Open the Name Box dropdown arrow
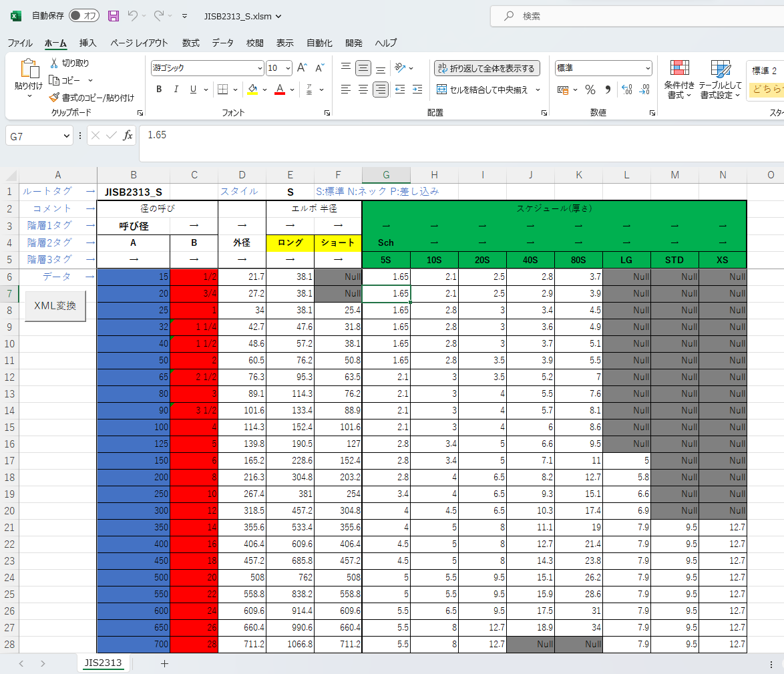 click(66, 136)
